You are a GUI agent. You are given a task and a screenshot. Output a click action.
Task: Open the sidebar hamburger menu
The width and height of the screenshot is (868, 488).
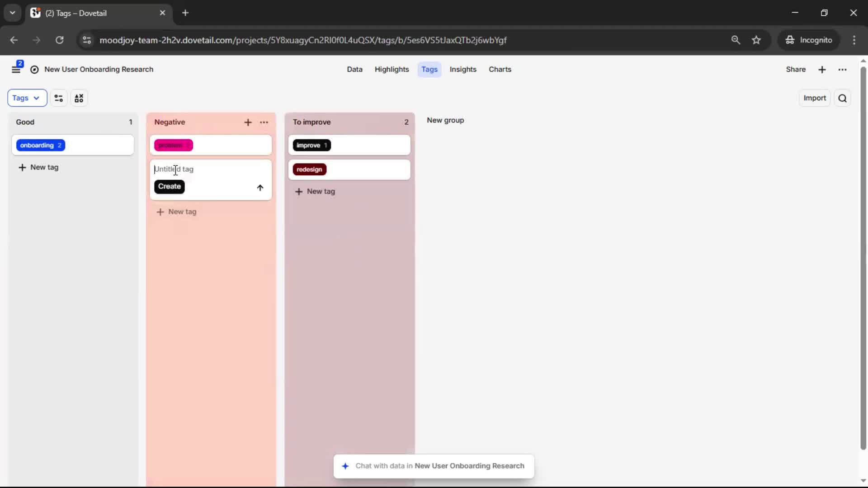16,70
